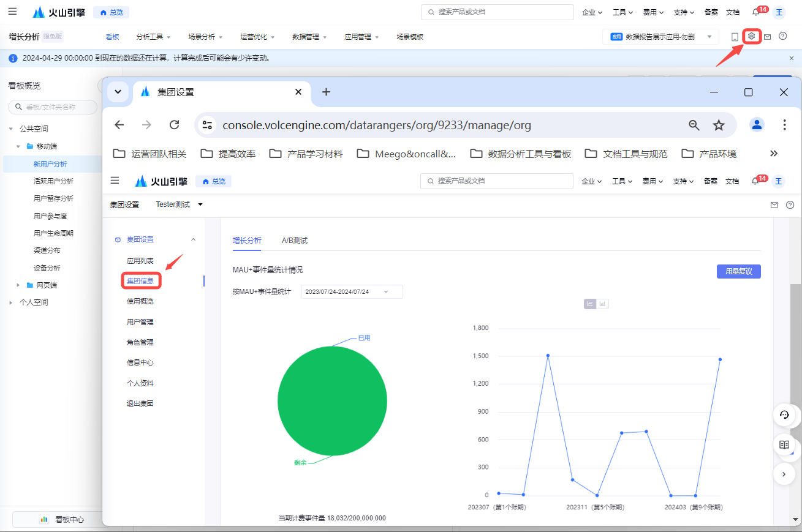
Task: Expand the floating panel arrow button
Action: click(x=784, y=474)
